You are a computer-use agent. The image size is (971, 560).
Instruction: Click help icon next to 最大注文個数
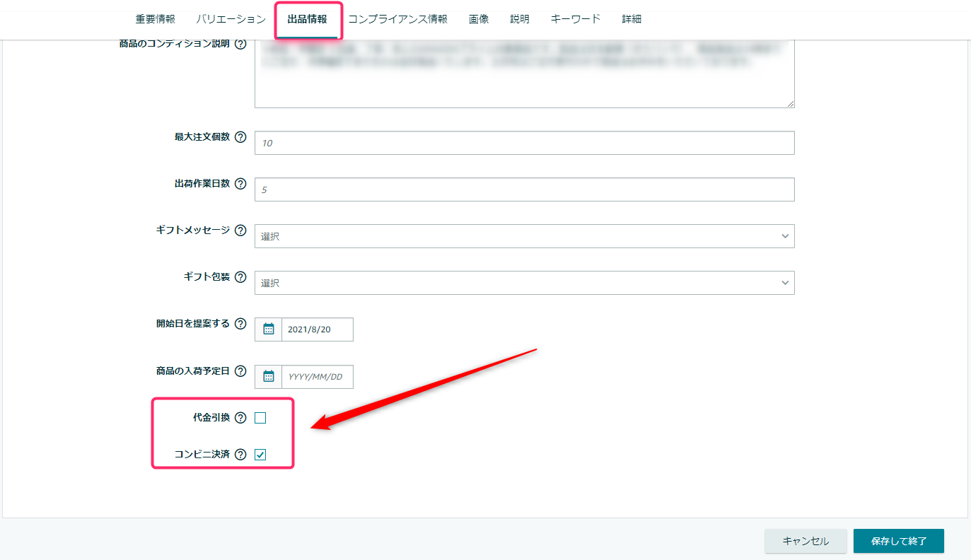[x=240, y=137]
